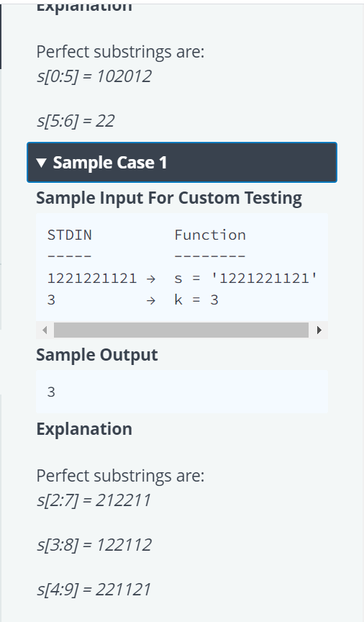The height and width of the screenshot is (622, 364).
Task: Select the Sample Input For Custom Testing heading
Action: [x=169, y=198]
